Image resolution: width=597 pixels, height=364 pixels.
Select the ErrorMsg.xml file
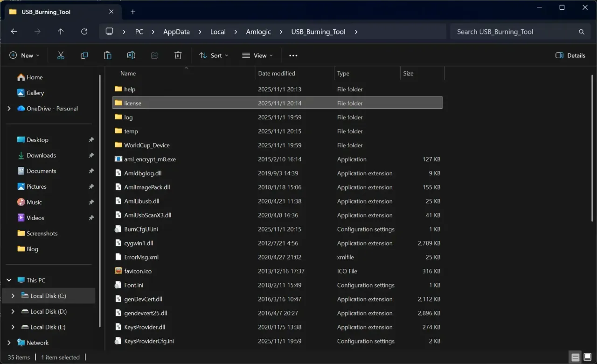[278, 257]
